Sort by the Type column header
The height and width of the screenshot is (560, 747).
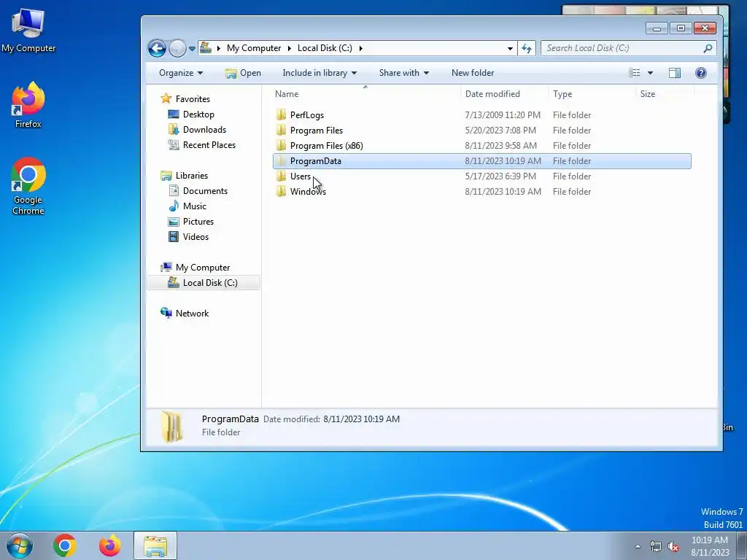pos(592,94)
